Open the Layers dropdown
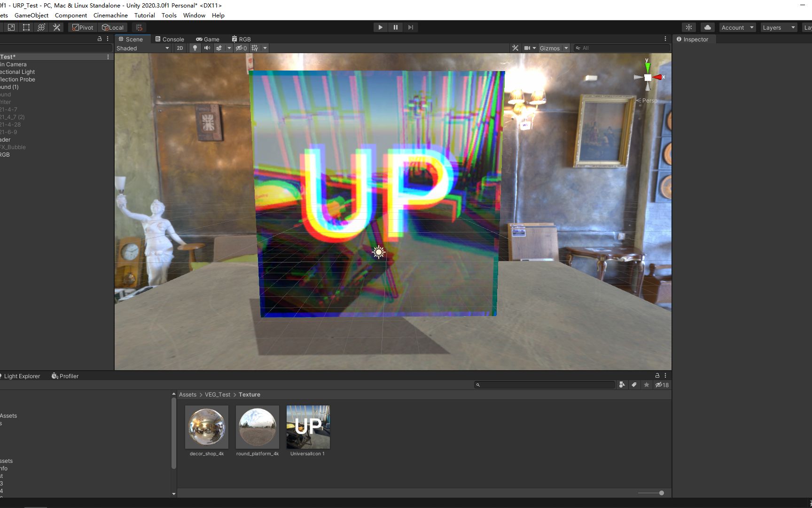Image resolution: width=812 pixels, height=508 pixels. (x=778, y=27)
